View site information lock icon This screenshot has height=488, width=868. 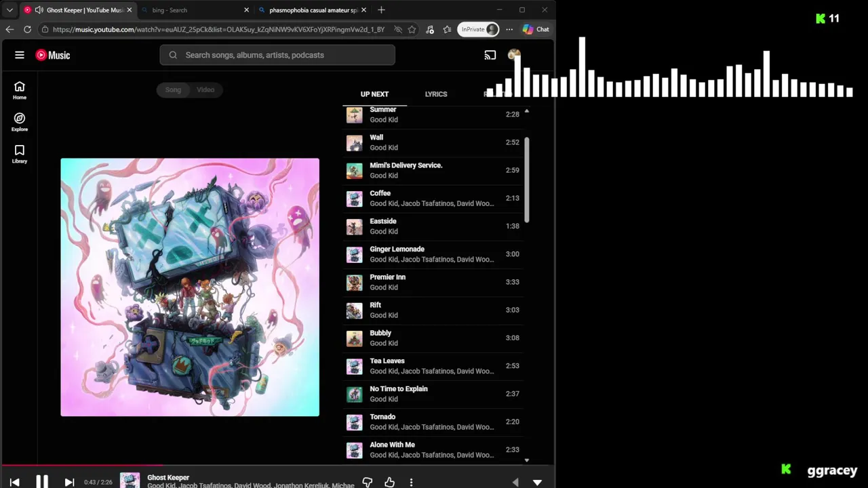coord(45,29)
